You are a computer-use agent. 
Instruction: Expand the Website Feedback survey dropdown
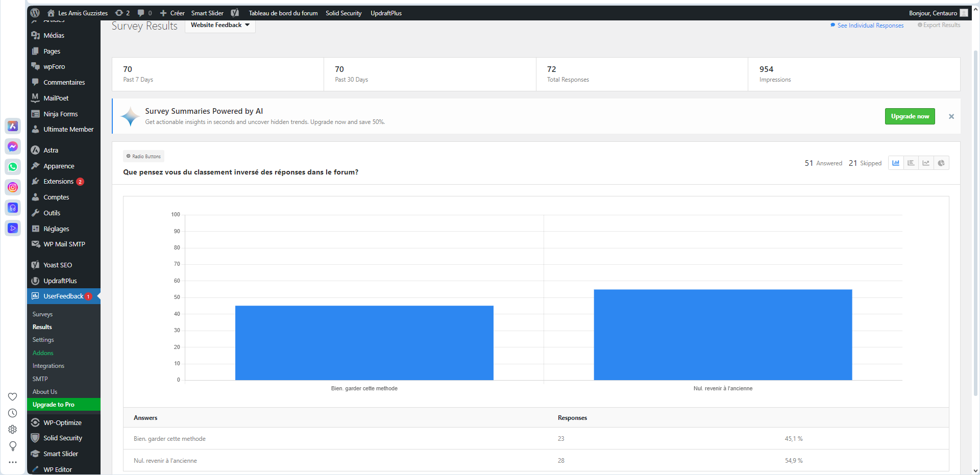click(220, 25)
